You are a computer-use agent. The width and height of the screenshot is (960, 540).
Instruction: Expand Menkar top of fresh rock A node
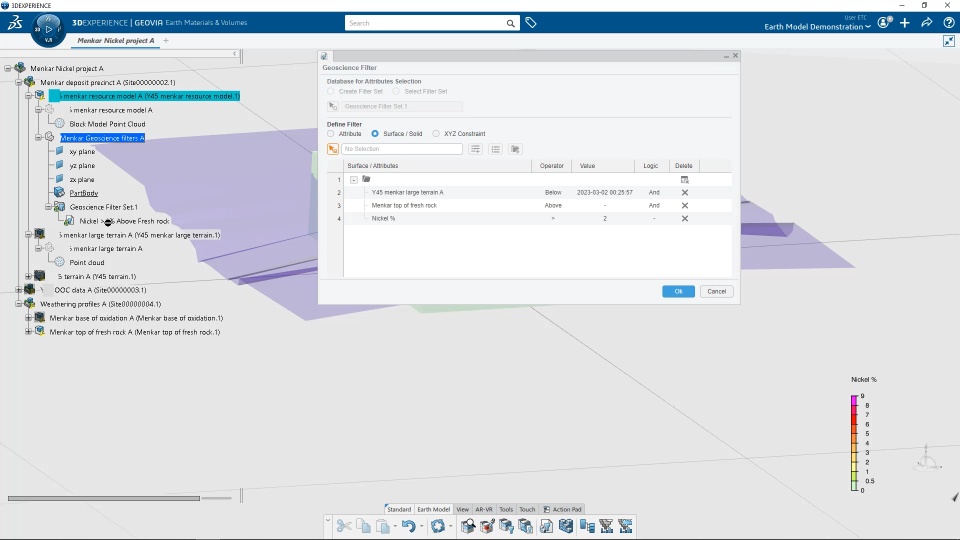[28, 332]
